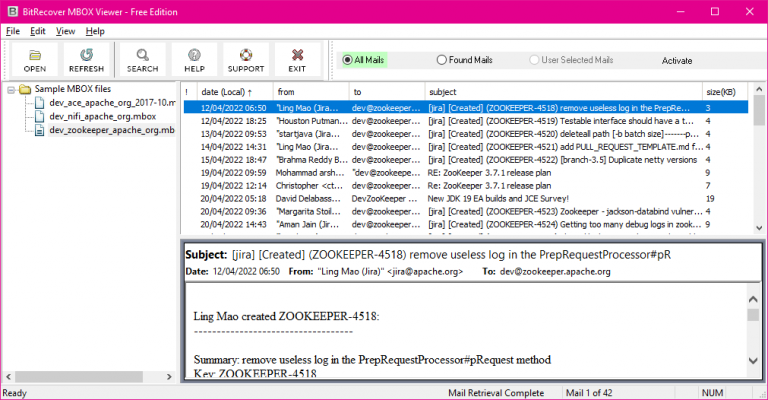This screenshot has width=768, height=400.
Task: Open the Help menu
Action: 95,31
